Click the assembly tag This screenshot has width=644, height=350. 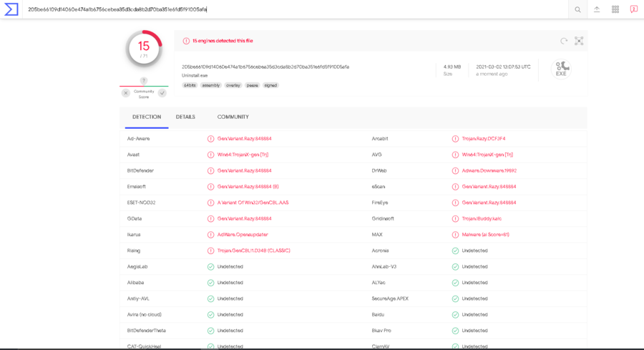point(211,85)
